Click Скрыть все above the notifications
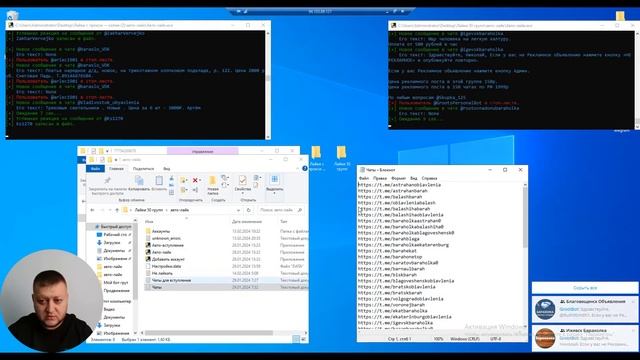Image resolution: width=640 pixels, height=360 pixels. pos(585,288)
